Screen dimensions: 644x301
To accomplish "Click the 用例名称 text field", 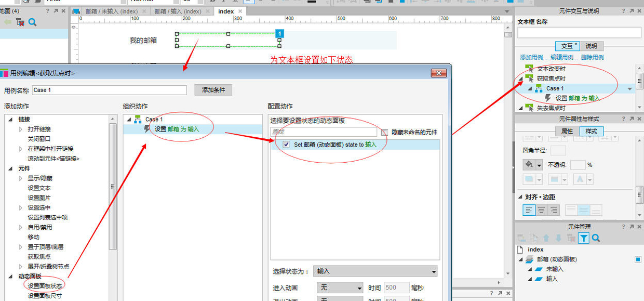I will [x=109, y=90].
